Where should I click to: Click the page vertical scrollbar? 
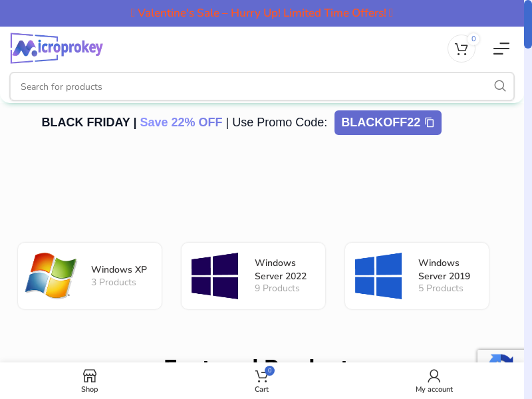pos(528,199)
